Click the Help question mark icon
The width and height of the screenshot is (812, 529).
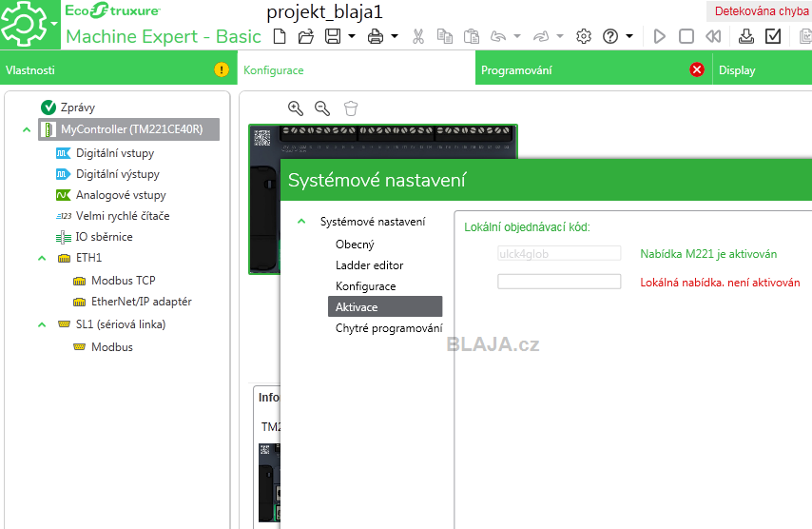[x=610, y=36]
